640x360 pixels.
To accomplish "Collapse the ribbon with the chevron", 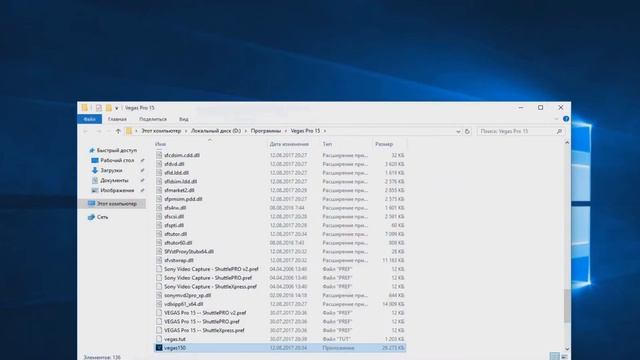I will point(556,119).
